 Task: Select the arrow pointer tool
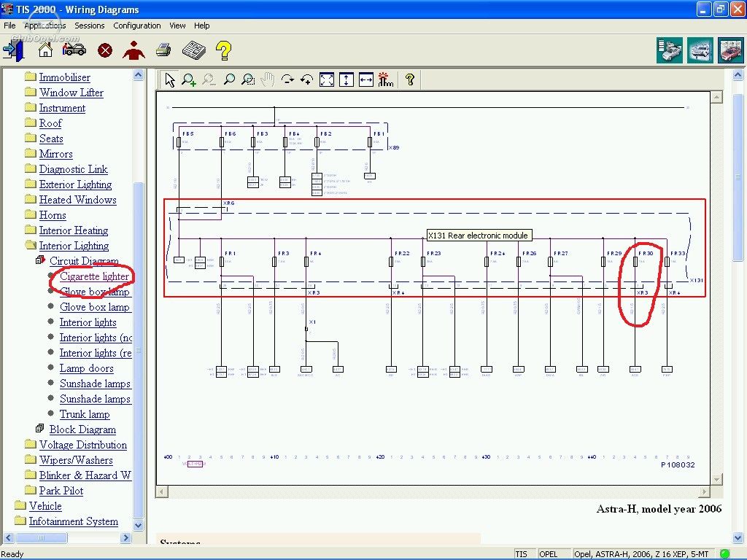coord(169,79)
